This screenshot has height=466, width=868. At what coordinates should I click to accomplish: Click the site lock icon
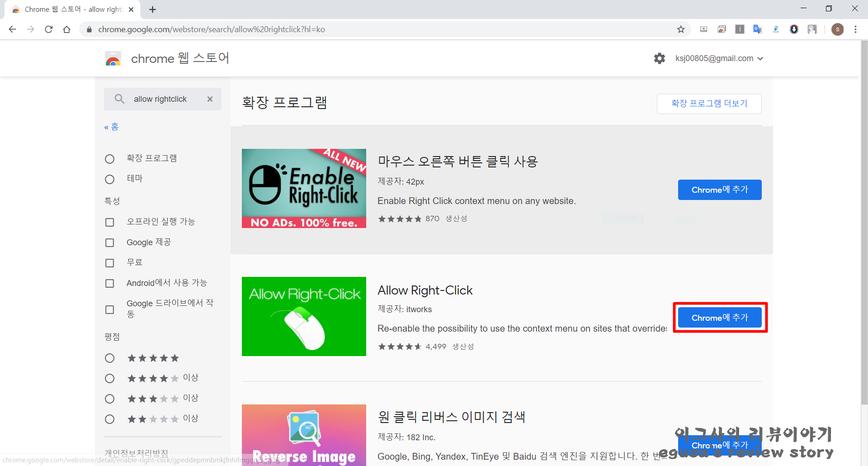click(89, 29)
